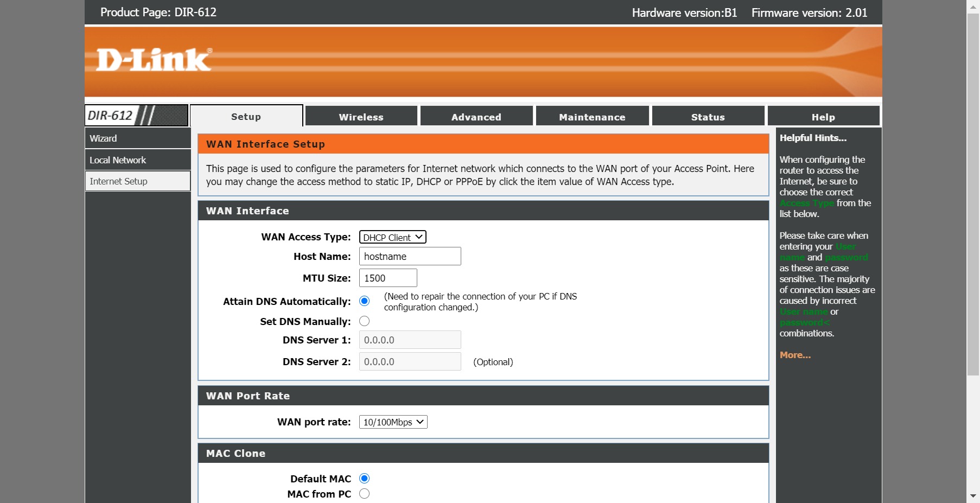
Task: Open the Help tab
Action: [x=824, y=117]
